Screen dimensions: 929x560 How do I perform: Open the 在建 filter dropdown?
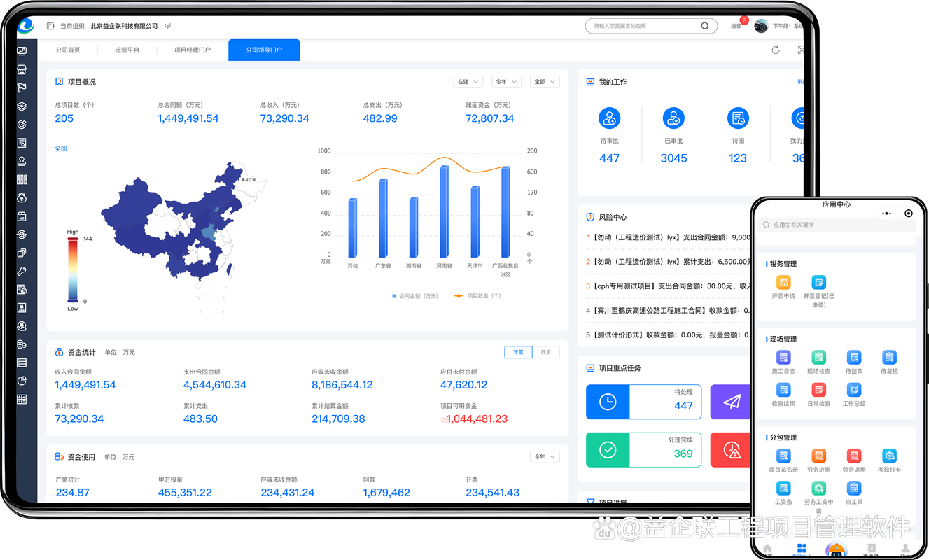tap(468, 82)
